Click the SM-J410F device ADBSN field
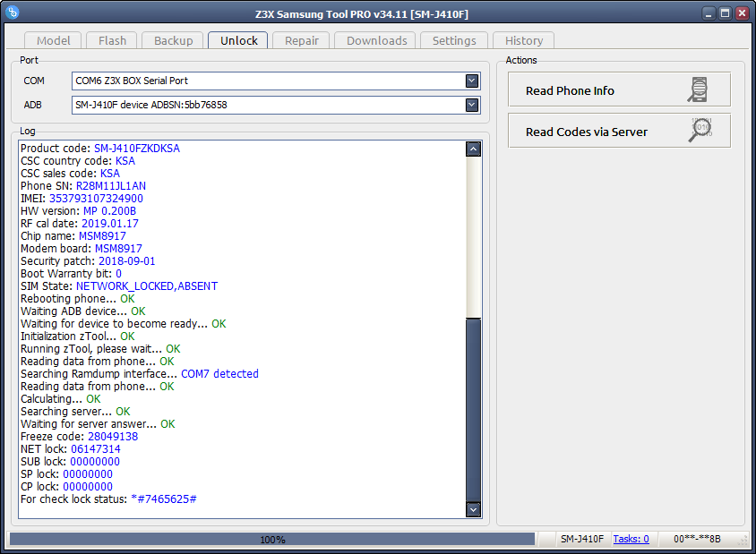Screen dimensions: 756x554 [x=276, y=105]
